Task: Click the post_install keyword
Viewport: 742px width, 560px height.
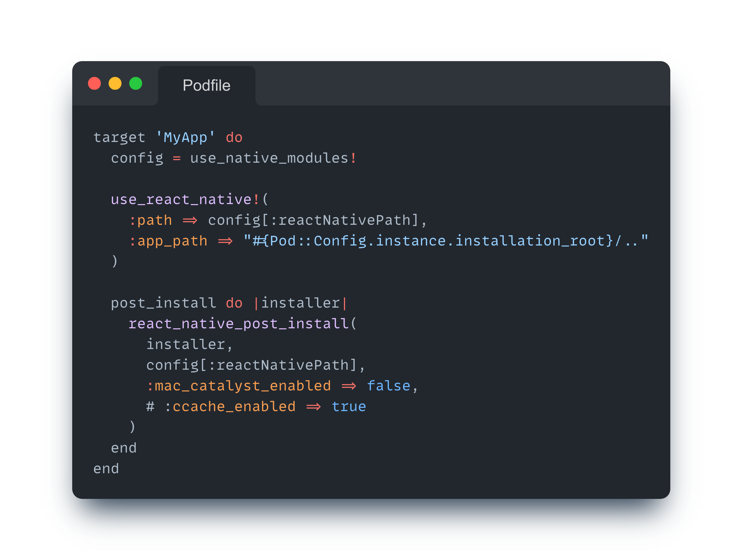Action: (x=163, y=303)
